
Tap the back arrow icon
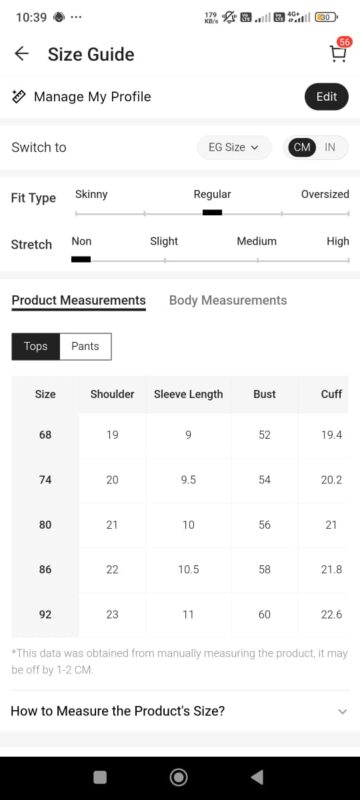[x=21, y=54]
